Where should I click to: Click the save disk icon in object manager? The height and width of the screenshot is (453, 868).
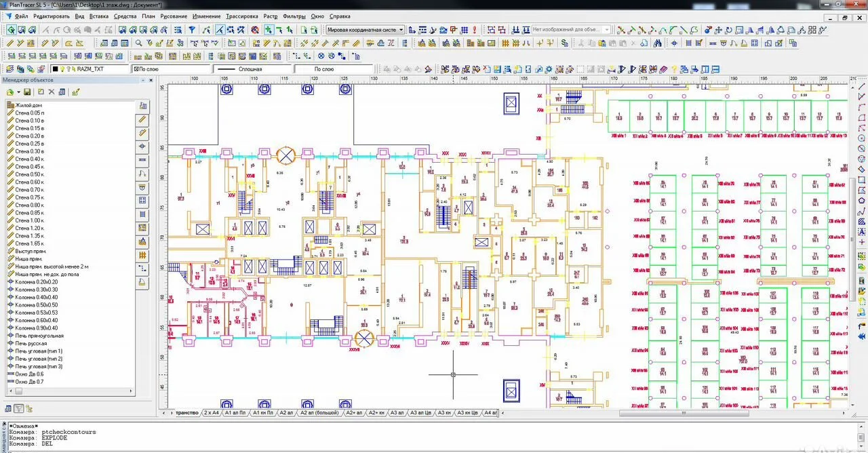(27, 92)
